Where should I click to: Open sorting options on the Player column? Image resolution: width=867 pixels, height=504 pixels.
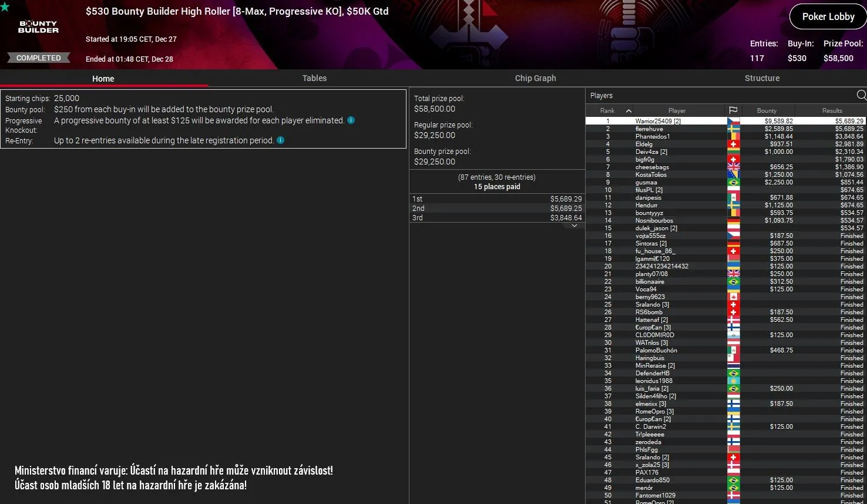pos(676,110)
